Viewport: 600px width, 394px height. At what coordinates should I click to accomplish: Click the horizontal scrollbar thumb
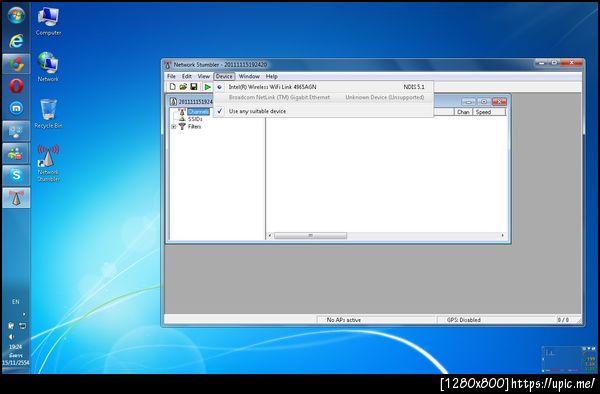pyautogui.click(x=310, y=235)
